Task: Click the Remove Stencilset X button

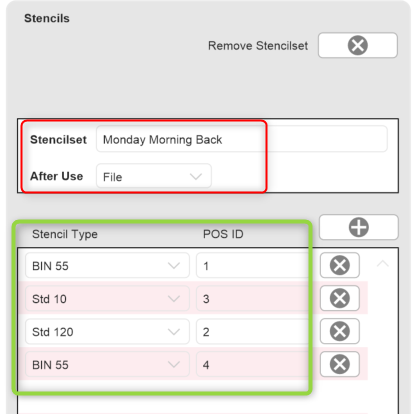Action: coord(358,45)
